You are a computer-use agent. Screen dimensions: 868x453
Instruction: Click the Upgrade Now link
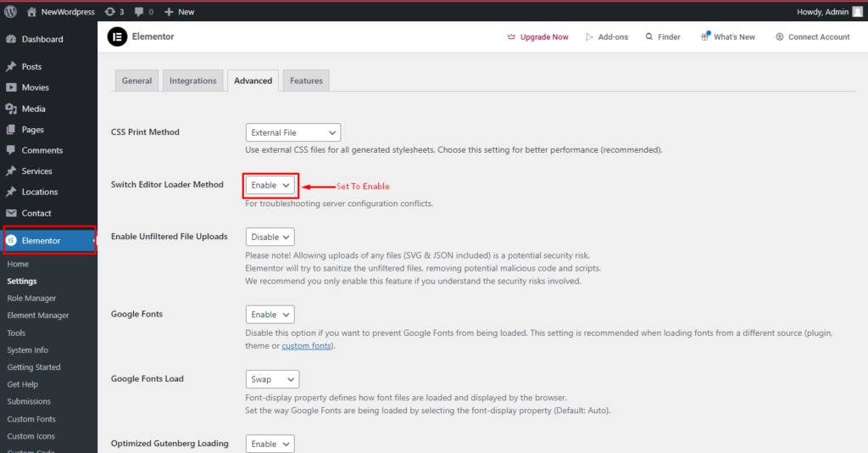tap(544, 37)
